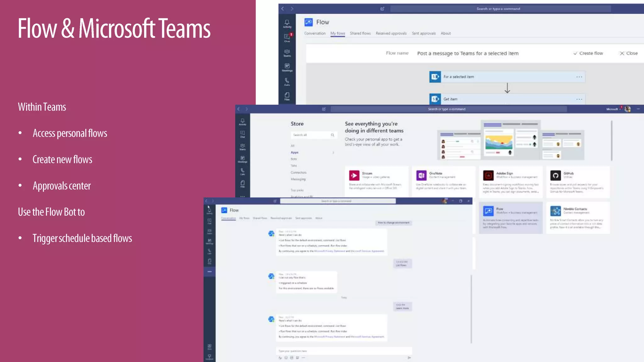
Task: Open Chat icon with red notification badge
Action: point(287,37)
